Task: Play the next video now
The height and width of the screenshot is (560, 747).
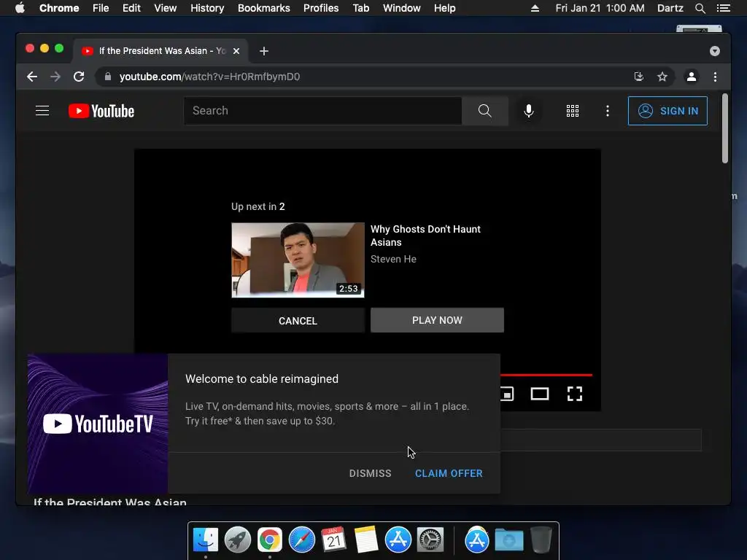Action: click(437, 320)
